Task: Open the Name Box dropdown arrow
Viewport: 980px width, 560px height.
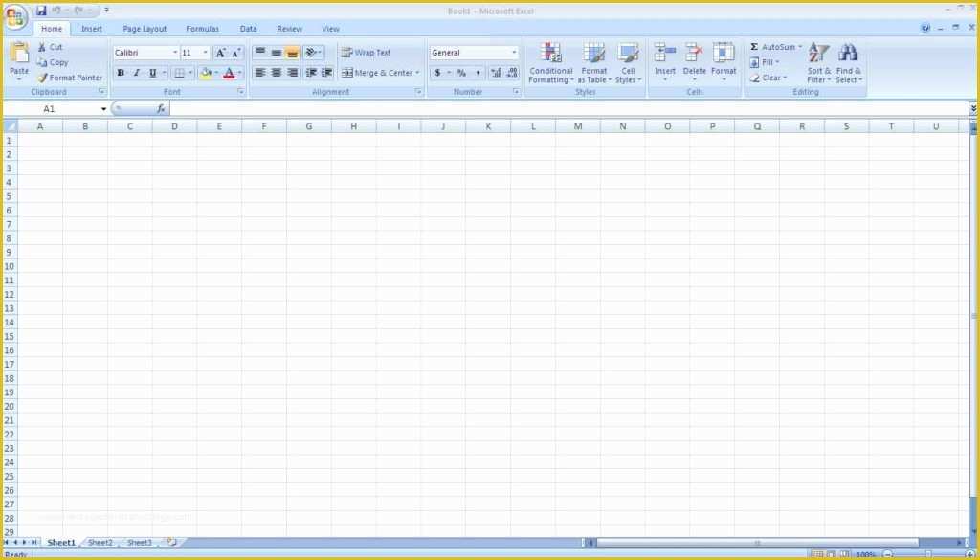Action: [x=103, y=109]
